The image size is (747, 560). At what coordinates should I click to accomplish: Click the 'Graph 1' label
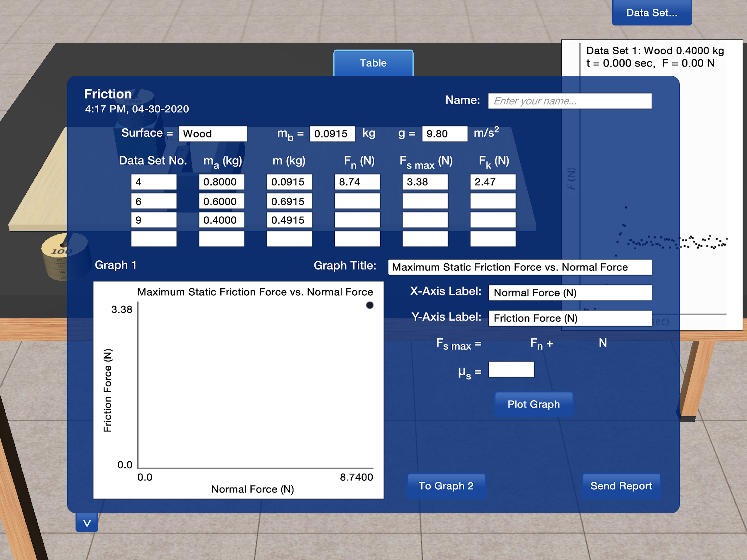tap(115, 265)
